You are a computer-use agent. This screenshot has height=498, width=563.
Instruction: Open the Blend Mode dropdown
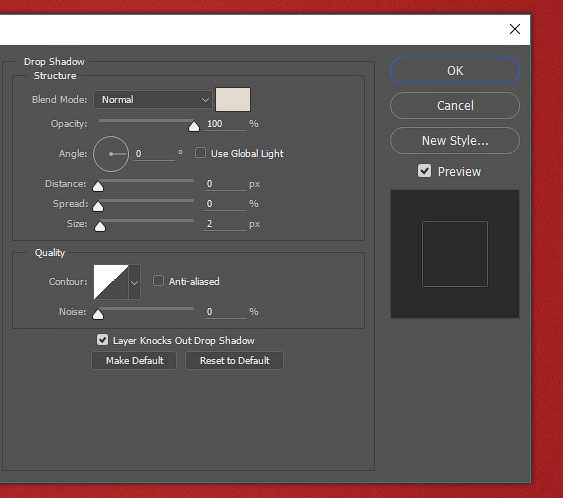coord(153,99)
